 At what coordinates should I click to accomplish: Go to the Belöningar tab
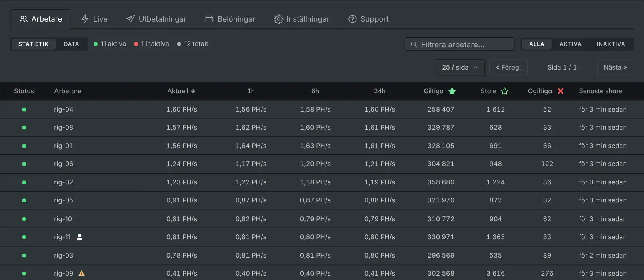230,19
